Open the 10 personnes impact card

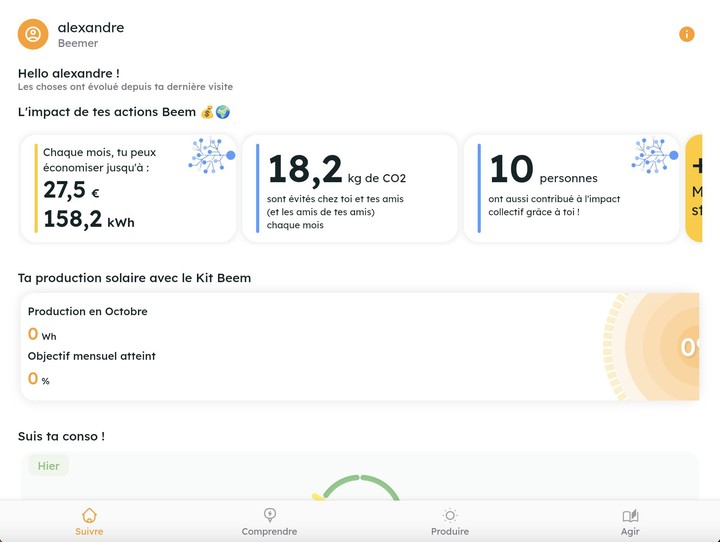click(571, 188)
